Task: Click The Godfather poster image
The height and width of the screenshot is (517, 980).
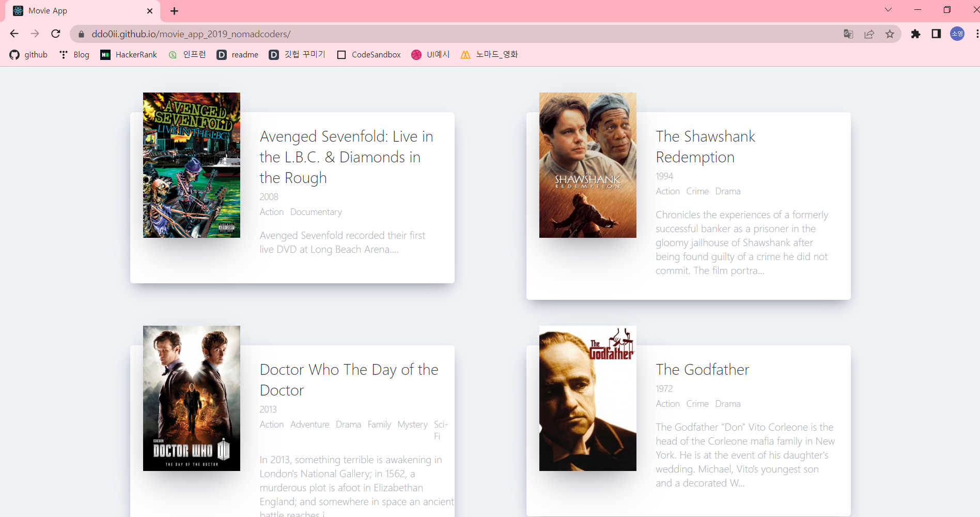Action: pyautogui.click(x=588, y=398)
